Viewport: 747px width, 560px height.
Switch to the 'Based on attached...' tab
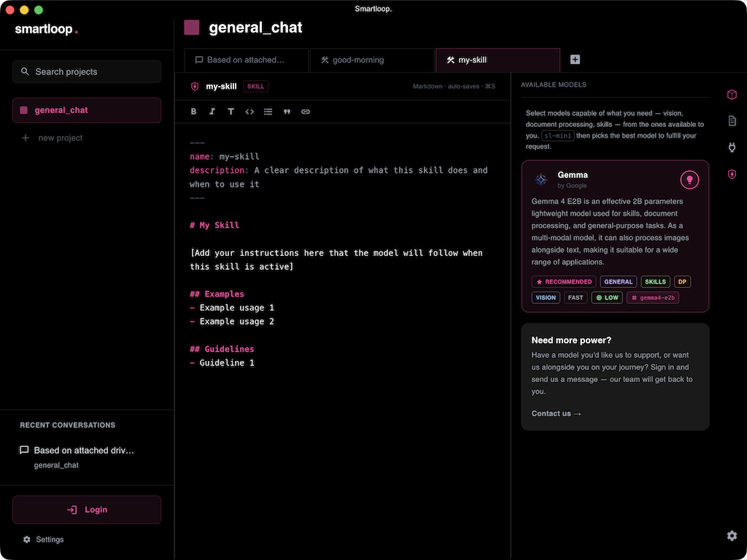(x=247, y=60)
